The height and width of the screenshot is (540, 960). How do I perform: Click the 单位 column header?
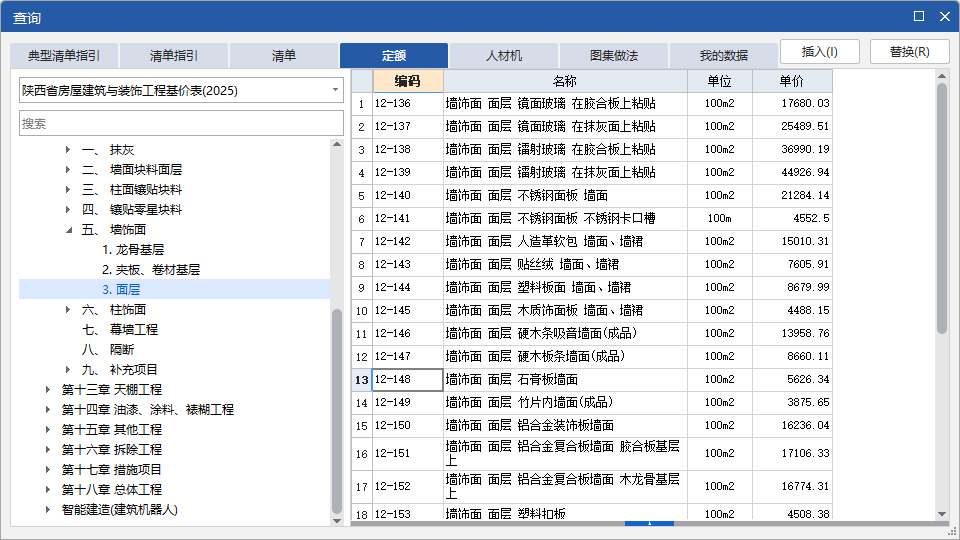[719, 81]
